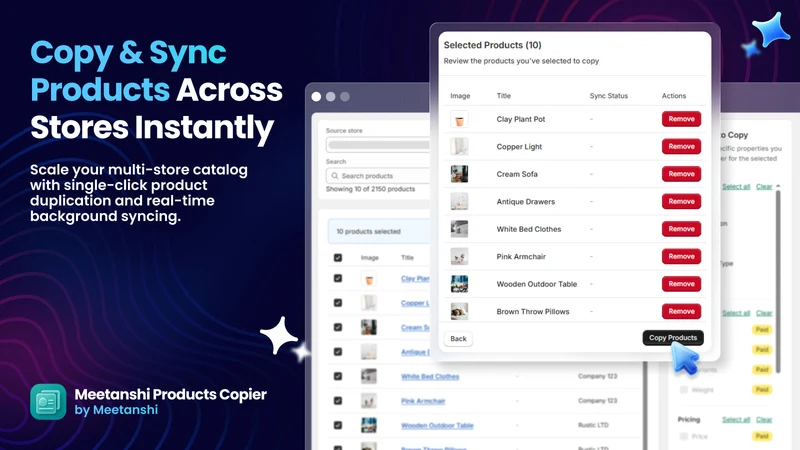The width and height of the screenshot is (800, 450).
Task: Click the Cream Sofa thumbnail in dialog
Action: point(459,174)
